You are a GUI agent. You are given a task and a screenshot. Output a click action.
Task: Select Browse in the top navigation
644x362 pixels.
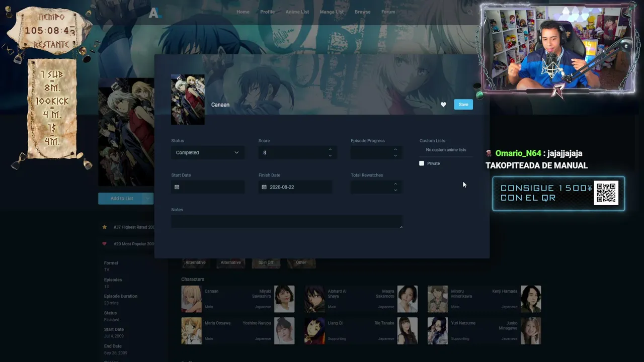pos(362,12)
